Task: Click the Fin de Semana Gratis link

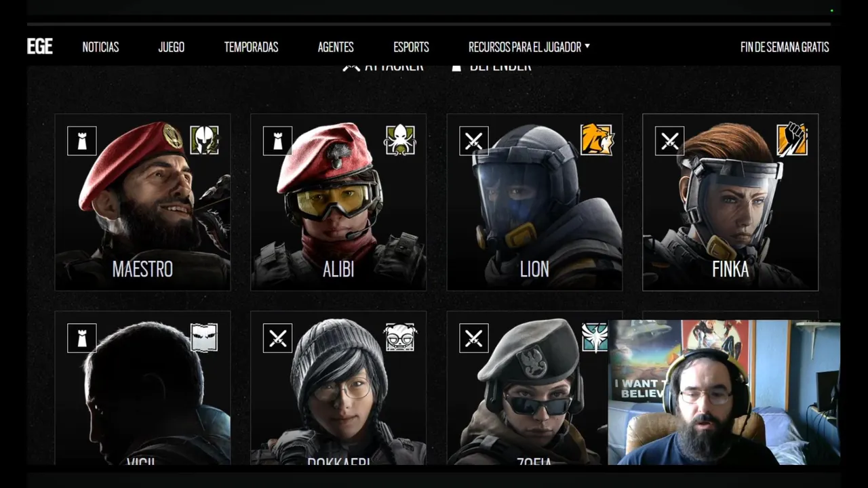Action: tap(785, 47)
